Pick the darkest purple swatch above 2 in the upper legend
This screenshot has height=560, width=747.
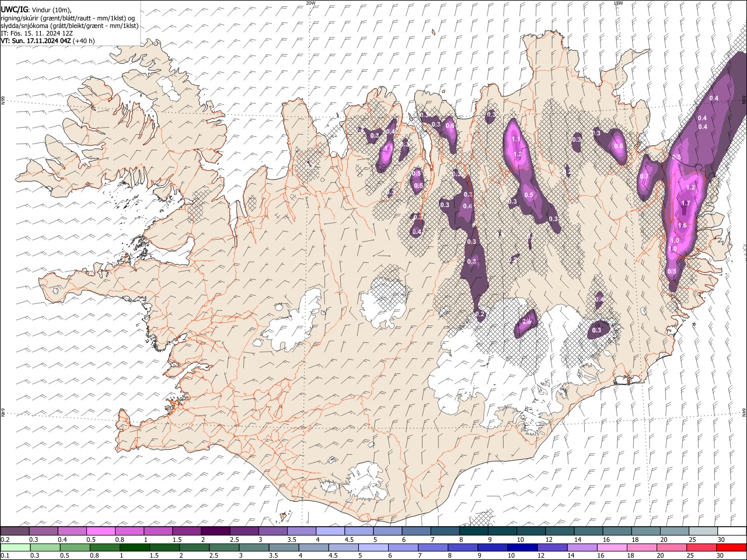pyautogui.click(x=215, y=531)
